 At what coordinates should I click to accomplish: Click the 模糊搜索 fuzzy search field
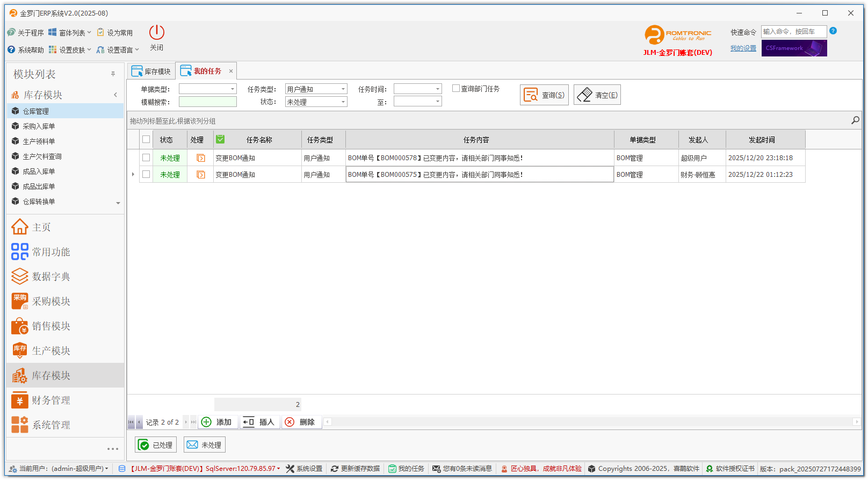click(x=208, y=102)
